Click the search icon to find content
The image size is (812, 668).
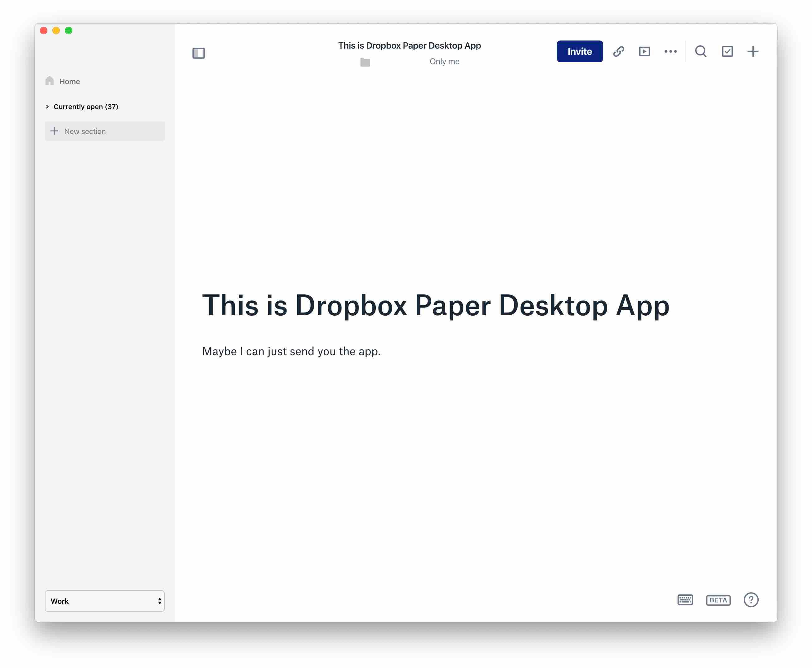(x=701, y=51)
